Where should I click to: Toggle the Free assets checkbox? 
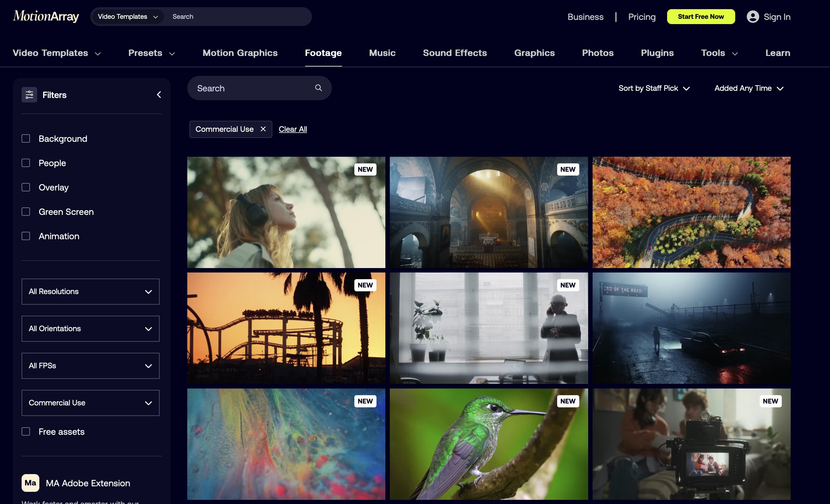click(26, 431)
